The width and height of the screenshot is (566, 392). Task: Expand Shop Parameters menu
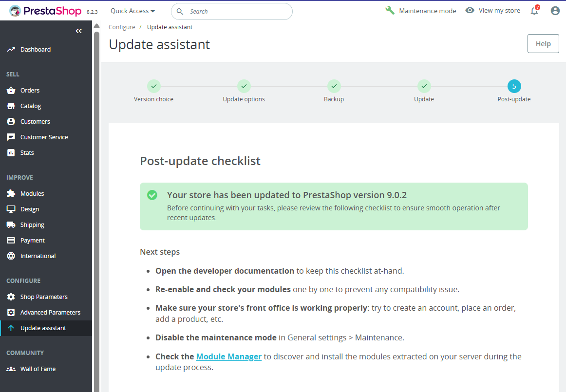tap(44, 297)
